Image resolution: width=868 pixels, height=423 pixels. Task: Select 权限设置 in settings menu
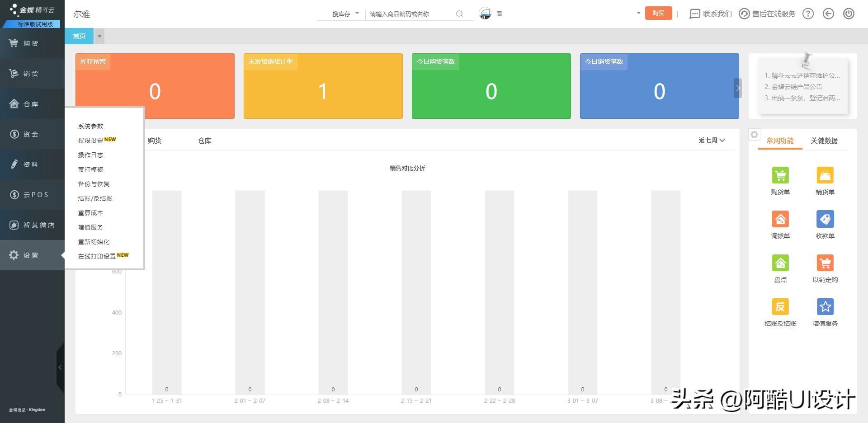(90, 141)
